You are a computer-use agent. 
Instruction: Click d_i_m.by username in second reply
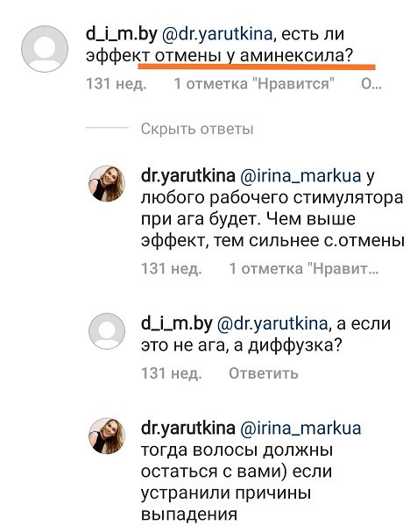177,323
